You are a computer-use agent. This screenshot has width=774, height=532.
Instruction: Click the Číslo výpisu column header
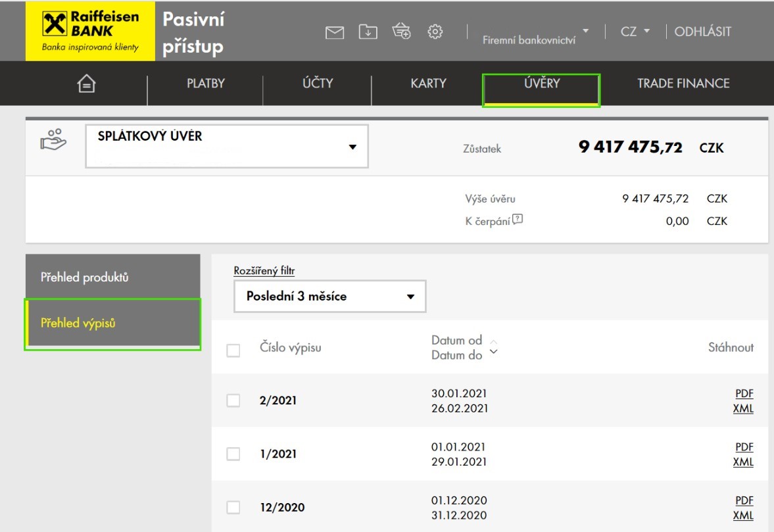tap(290, 348)
